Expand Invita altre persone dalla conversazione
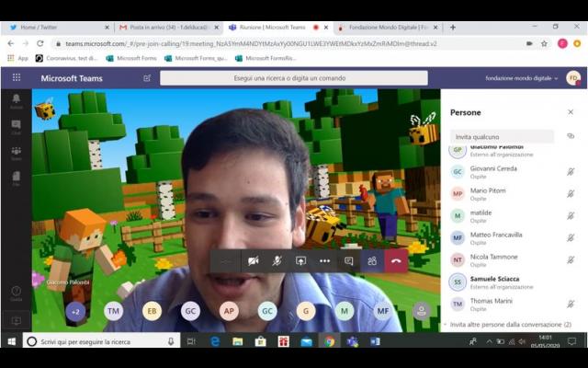This screenshot has width=588, height=368. [x=507, y=324]
